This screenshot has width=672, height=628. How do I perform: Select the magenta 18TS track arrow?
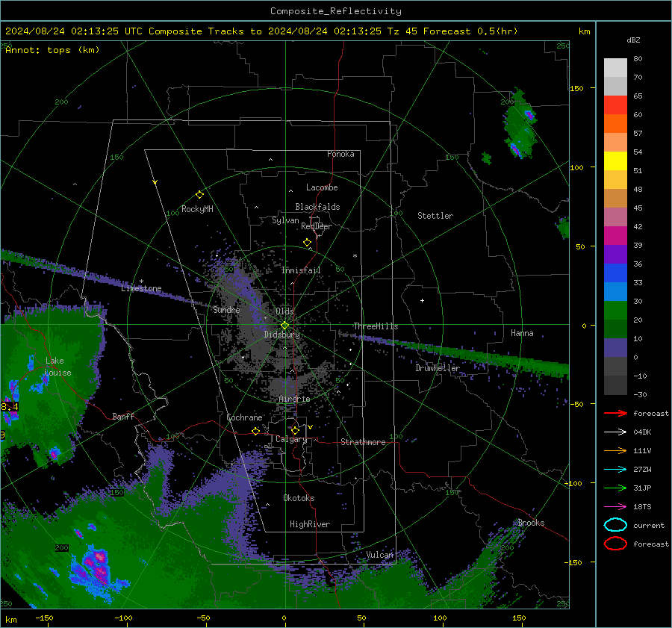pyautogui.click(x=615, y=507)
